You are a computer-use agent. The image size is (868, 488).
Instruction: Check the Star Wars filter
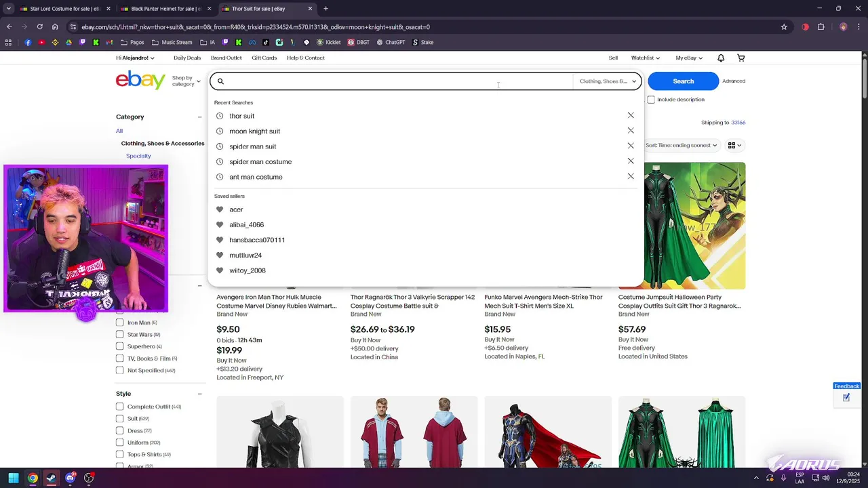[x=120, y=334]
